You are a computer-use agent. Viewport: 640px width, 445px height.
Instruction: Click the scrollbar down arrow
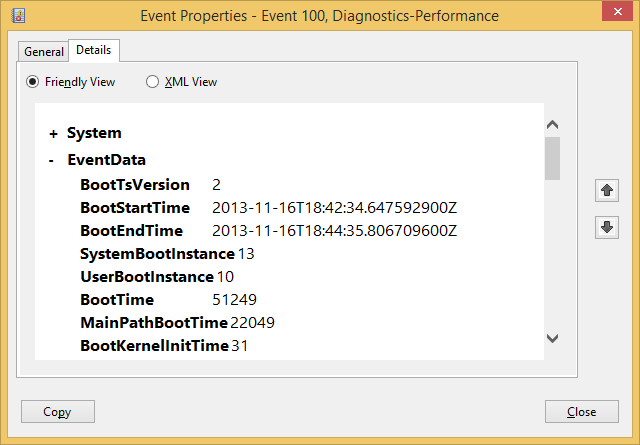tap(552, 338)
